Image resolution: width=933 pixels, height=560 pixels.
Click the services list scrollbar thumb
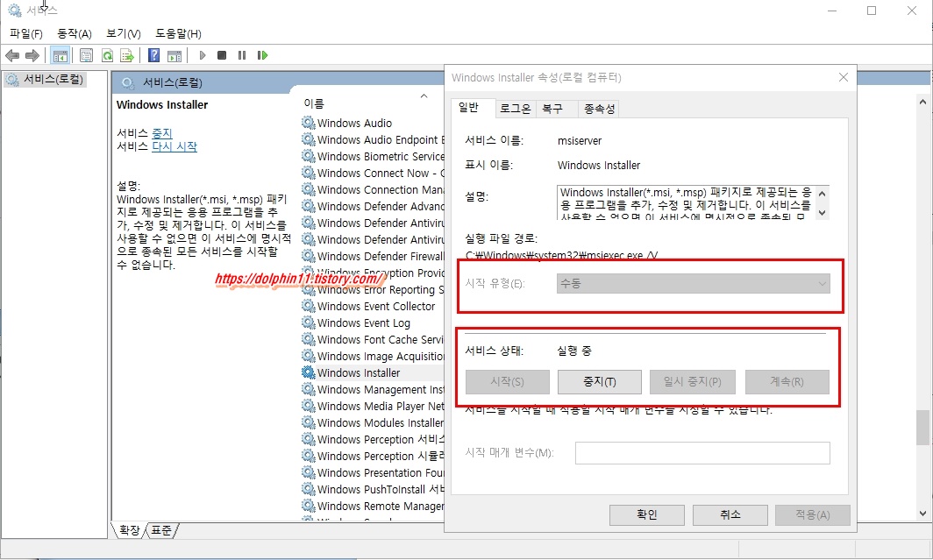922,428
